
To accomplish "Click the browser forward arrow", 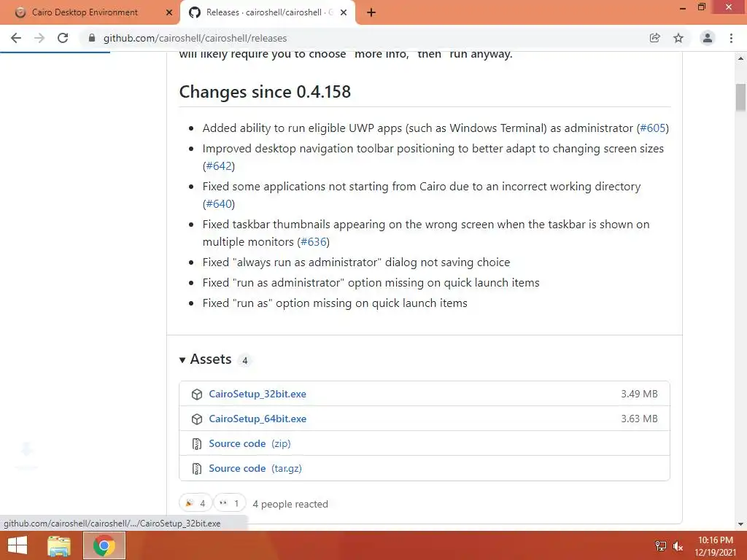I will [x=39, y=38].
